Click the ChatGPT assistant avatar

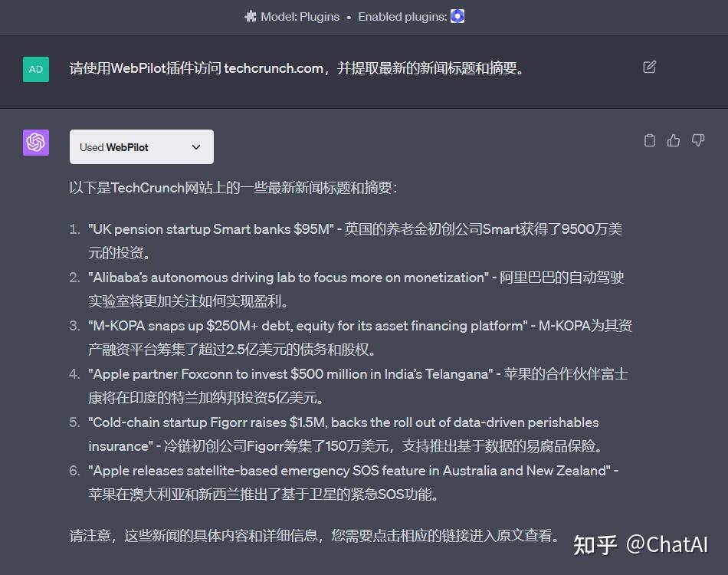(36, 142)
